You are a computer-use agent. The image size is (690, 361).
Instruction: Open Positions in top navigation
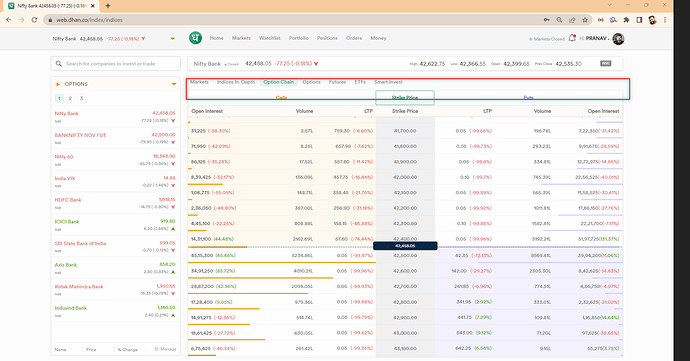[327, 38]
